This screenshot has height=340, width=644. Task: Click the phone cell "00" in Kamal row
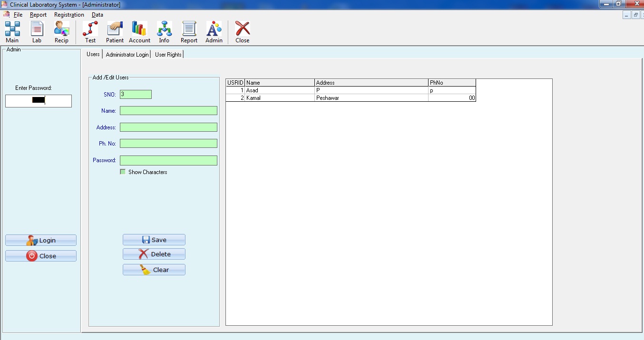pyautogui.click(x=452, y=98)
